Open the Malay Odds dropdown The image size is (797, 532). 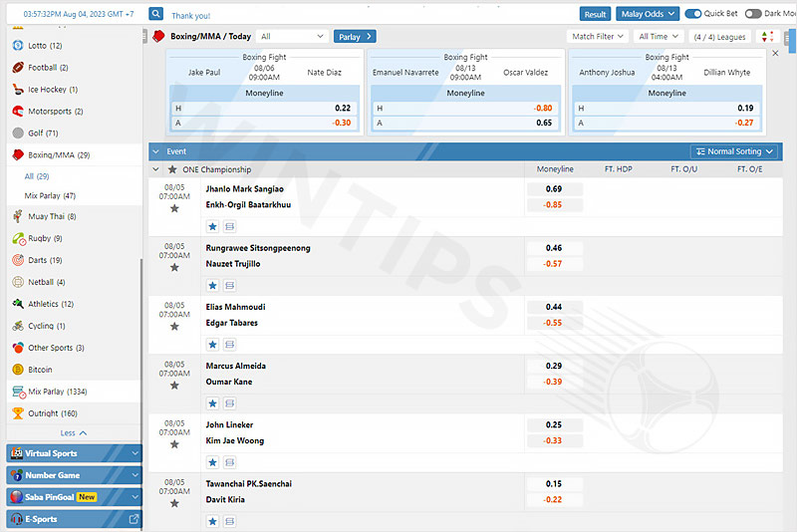pos(648,14)
